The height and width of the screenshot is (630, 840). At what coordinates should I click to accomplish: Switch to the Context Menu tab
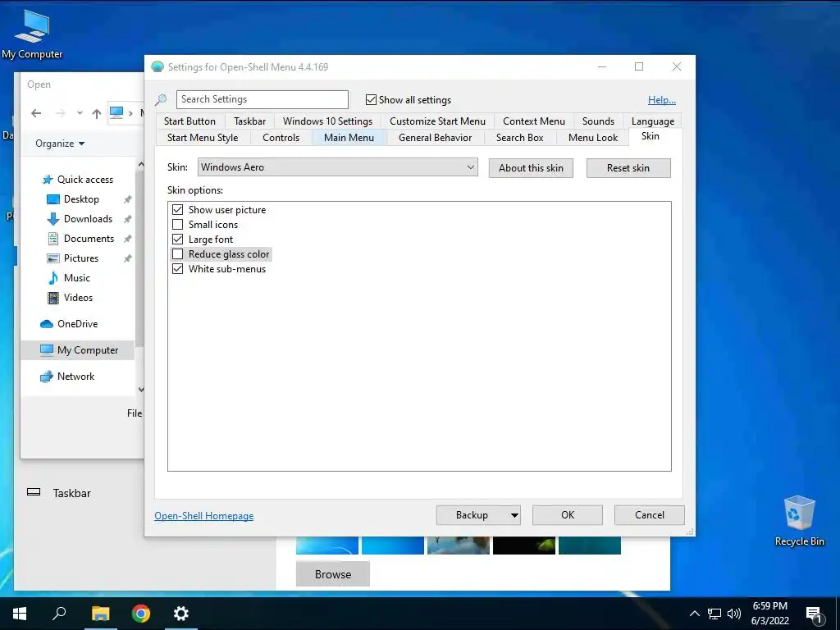click(x=533, y=121)
